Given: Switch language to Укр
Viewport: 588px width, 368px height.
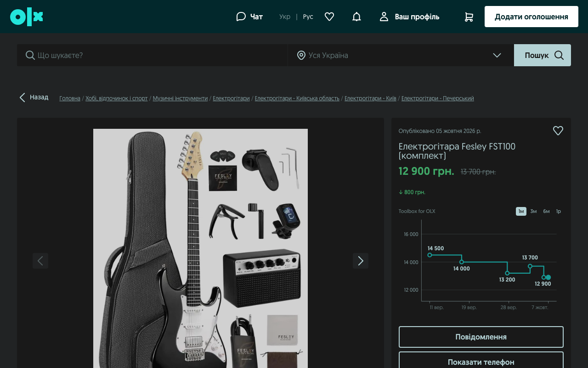Looking at the screenshot, I should 285,17.
